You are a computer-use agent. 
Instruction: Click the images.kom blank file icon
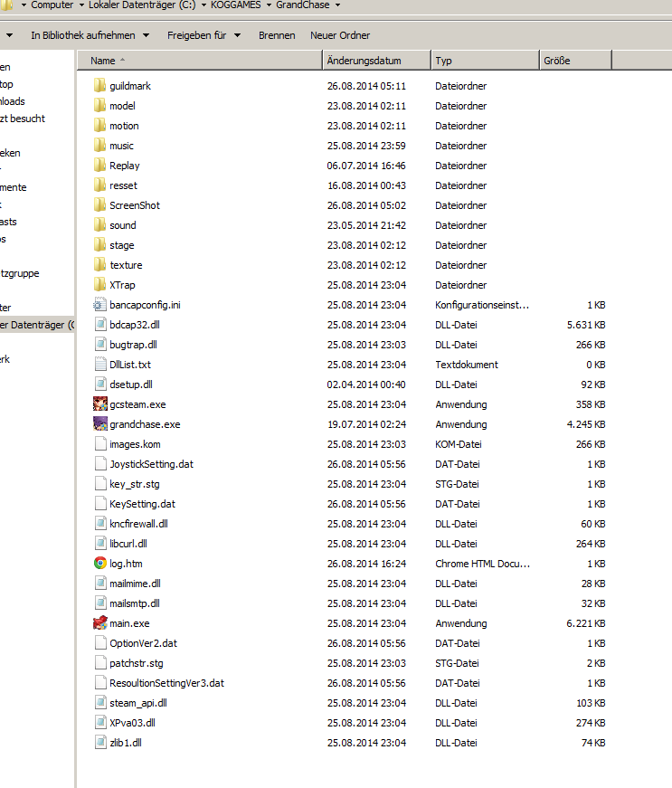tap(100, 443)
